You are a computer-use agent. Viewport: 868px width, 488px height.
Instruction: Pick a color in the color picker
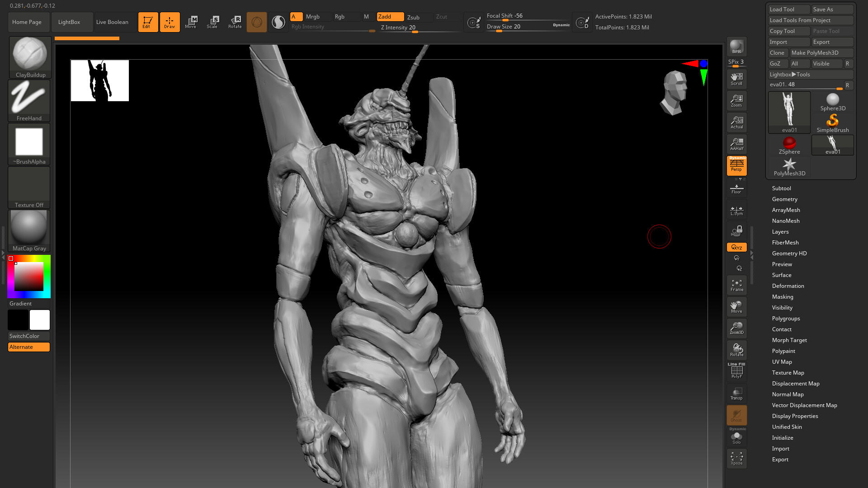click(29, 277)
